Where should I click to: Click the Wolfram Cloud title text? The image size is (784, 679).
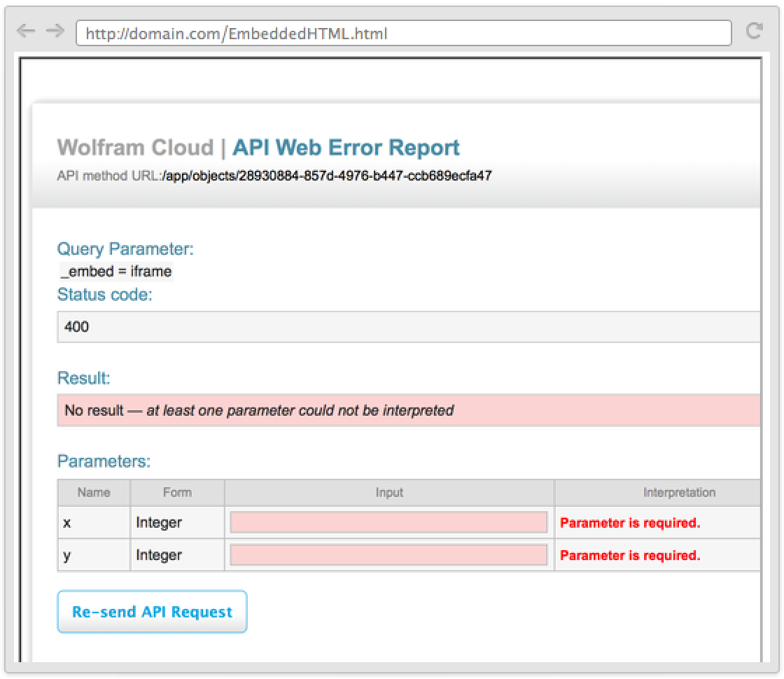(x=135, y=148)
